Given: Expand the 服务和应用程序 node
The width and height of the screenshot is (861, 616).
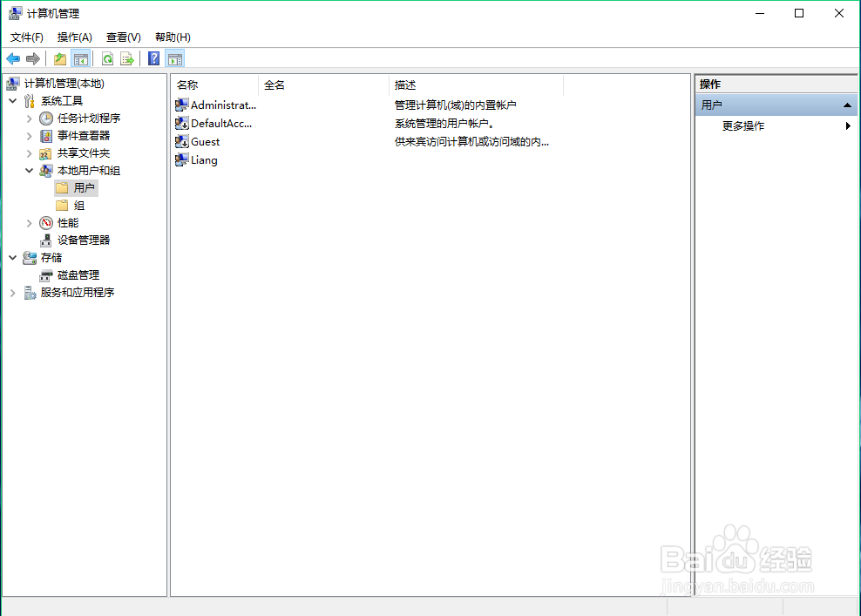Looking at the screenshot, I should coord(12,293).
